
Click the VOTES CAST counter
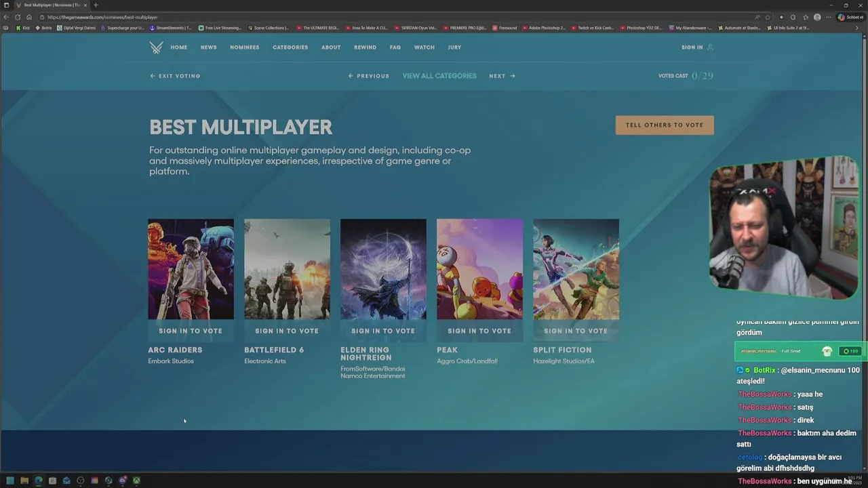point(686,76)
